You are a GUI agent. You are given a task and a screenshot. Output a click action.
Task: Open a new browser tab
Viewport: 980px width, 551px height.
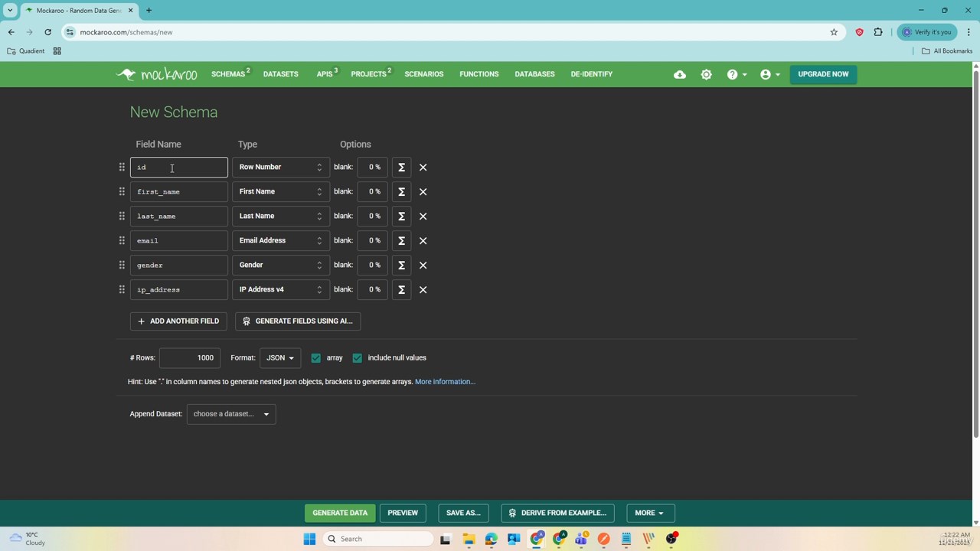click(x=149, y=10)
